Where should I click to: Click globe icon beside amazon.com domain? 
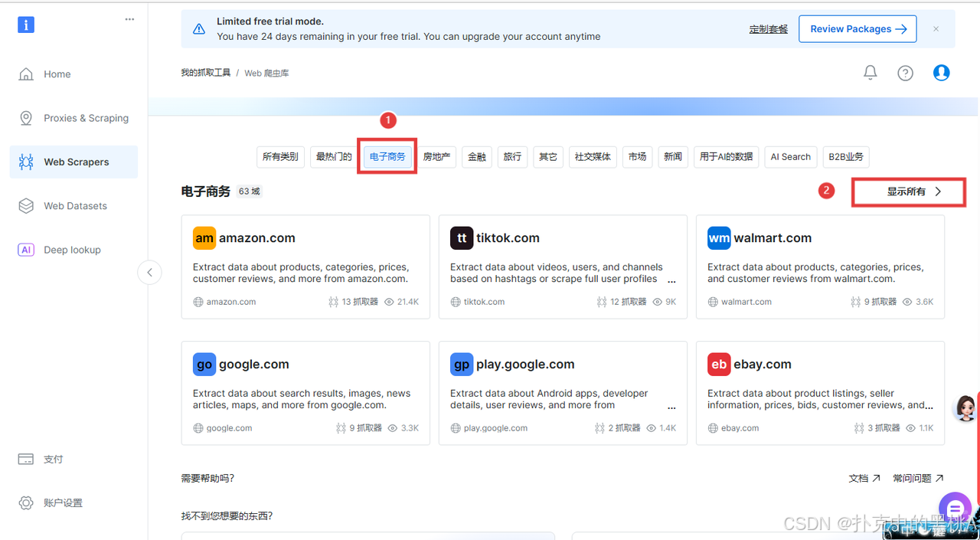[198, 302]
